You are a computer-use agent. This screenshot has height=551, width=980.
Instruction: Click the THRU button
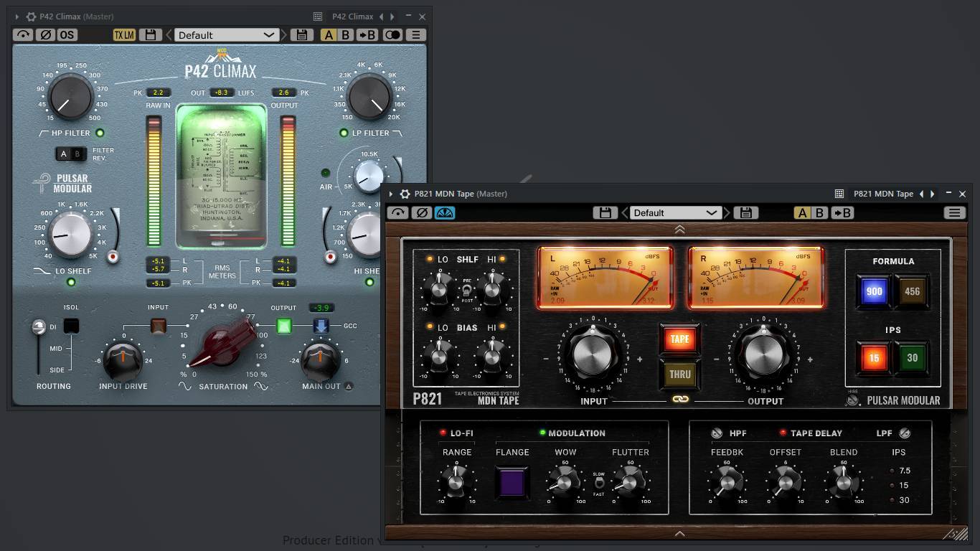[x=679, y=373]
